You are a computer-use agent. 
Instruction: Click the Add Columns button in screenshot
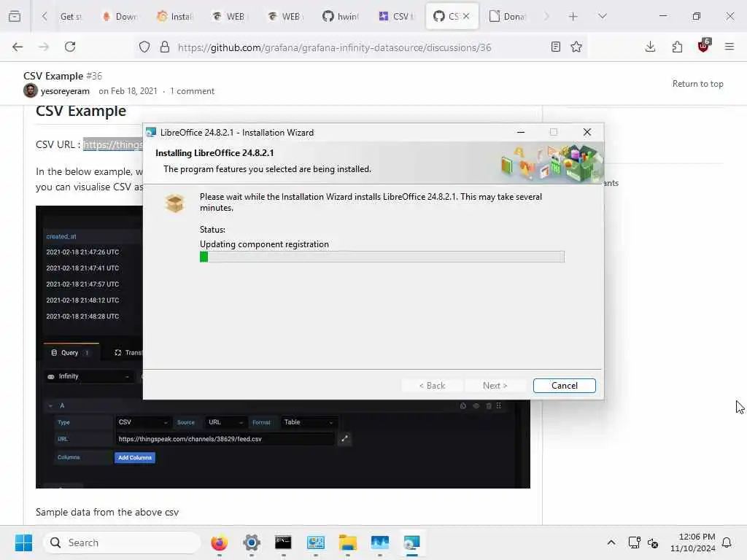point(135,458)
